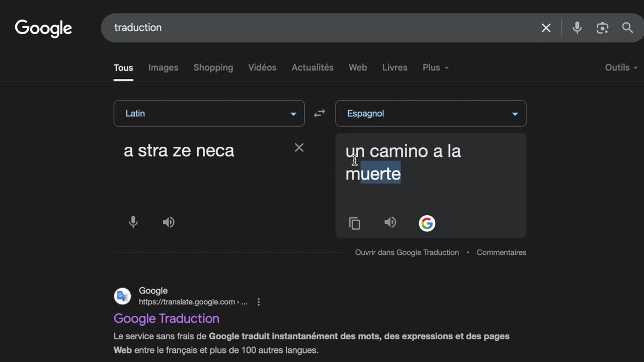
Task: Dictate source text with microphone icon
Action: click(133, 222)
